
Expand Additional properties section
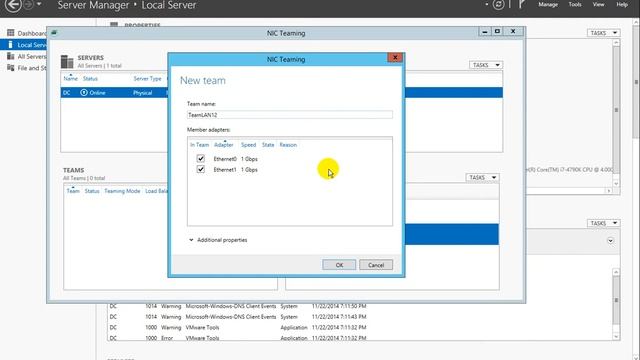[x=218, y=240]
